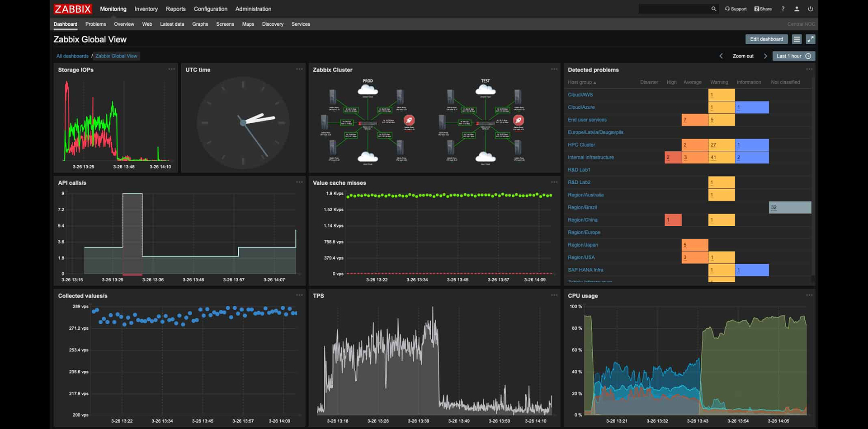Open the Configuration menu
The image size is (868, 429).
(210, 9)
